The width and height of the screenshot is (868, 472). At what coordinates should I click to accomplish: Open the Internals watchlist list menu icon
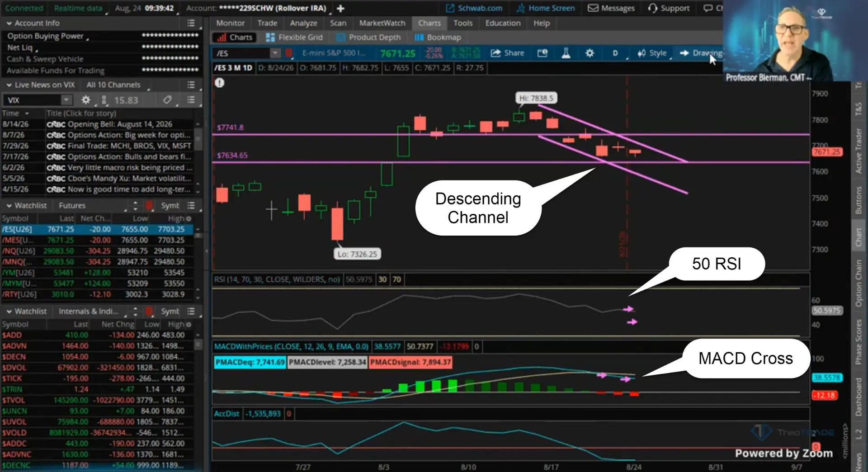(191, 312)
